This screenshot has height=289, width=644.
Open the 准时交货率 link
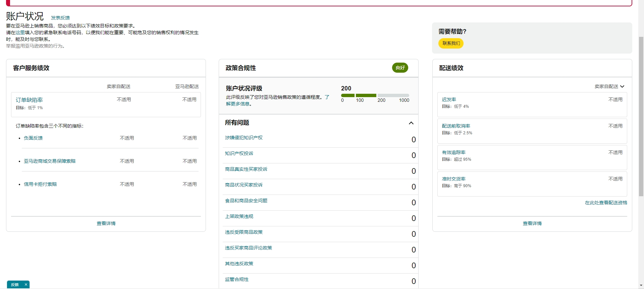tap(453, 179)
